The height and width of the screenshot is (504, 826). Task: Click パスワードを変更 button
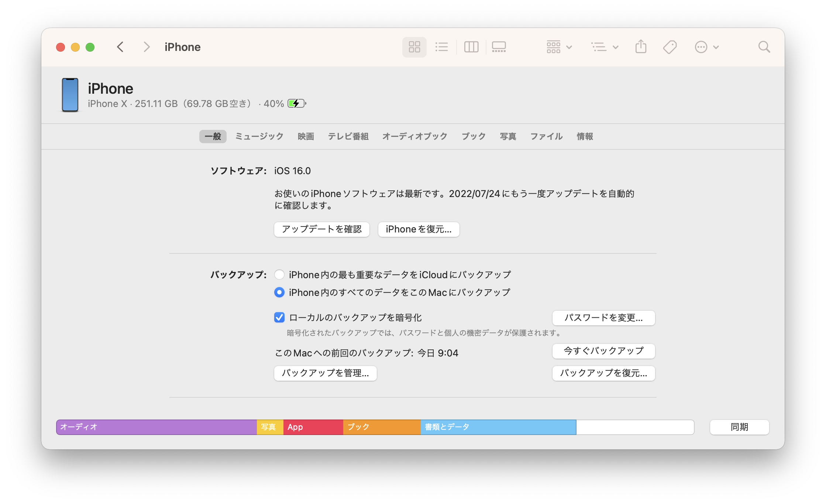point(603,318)
